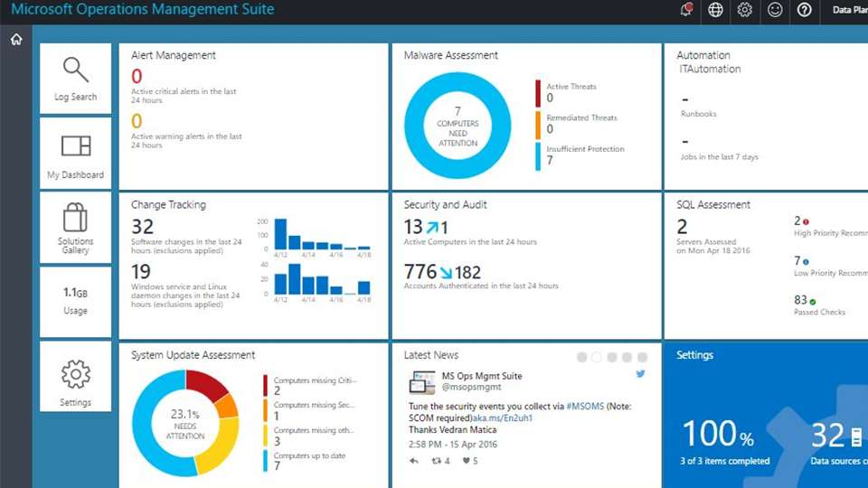
Task: Click the smiley feedback icon
Action: [x=775, y=10]
